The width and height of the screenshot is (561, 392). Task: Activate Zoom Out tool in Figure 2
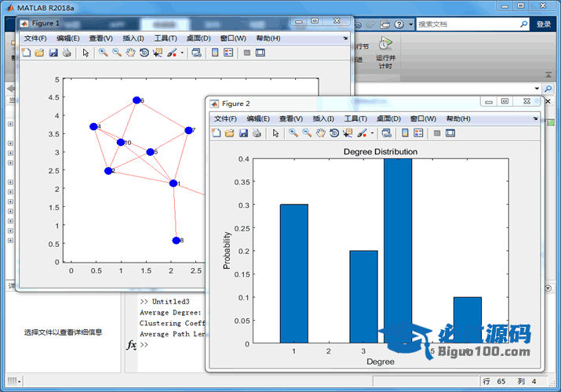[307, 133]
